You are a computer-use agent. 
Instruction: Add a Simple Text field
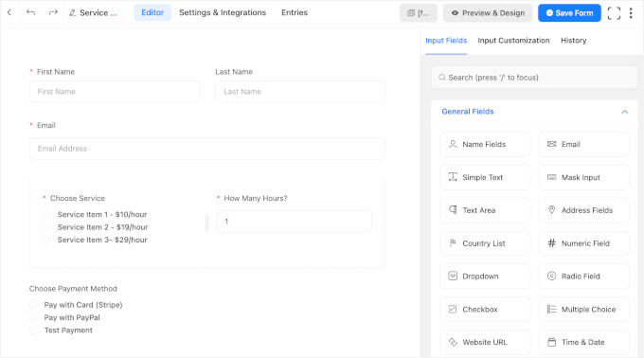coord(485,177)
